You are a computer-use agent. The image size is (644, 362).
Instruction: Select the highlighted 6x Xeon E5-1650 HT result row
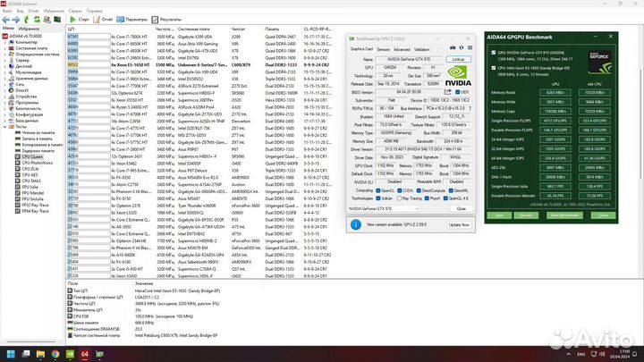199,65
